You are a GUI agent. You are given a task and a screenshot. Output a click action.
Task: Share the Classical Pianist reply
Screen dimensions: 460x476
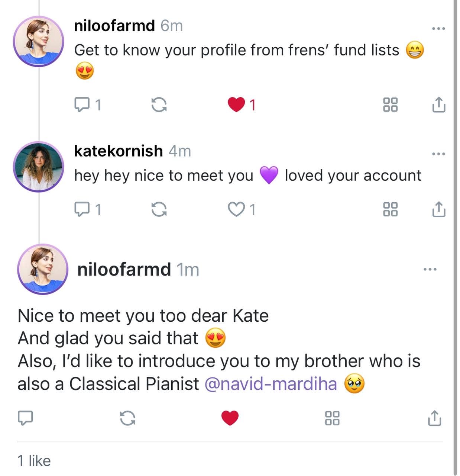[x=434, y=418]
